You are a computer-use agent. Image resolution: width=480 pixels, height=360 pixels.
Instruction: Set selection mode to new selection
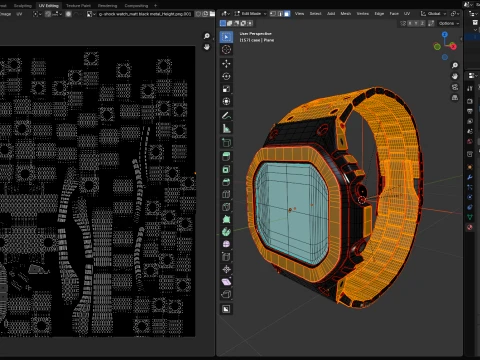coord(223,23)
